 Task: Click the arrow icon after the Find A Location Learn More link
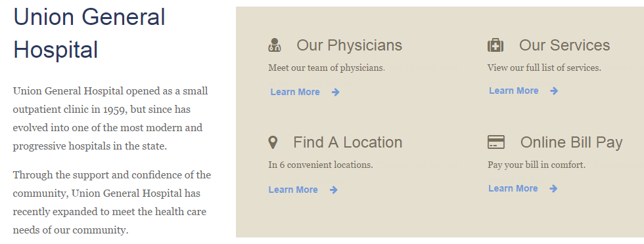[x=334, y=190]
